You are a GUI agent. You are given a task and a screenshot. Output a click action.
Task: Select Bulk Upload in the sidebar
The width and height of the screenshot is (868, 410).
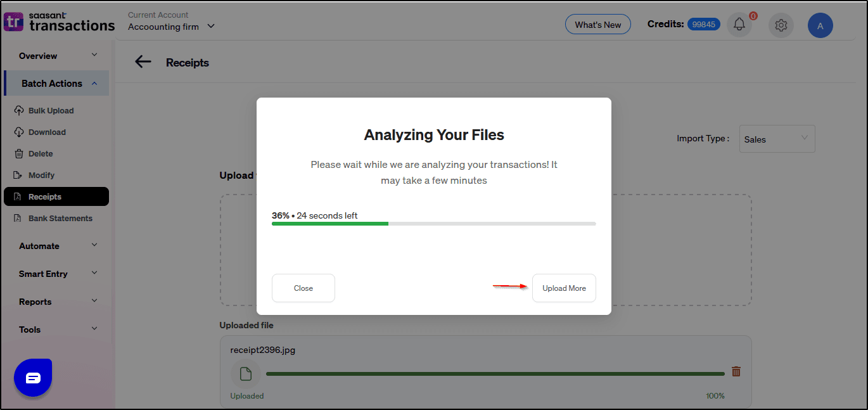pos(51,111)
